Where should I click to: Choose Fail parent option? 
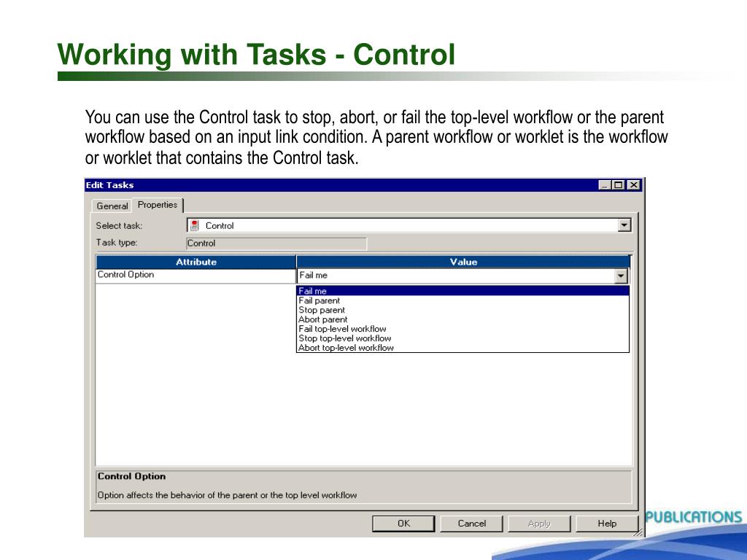[462, 300]
